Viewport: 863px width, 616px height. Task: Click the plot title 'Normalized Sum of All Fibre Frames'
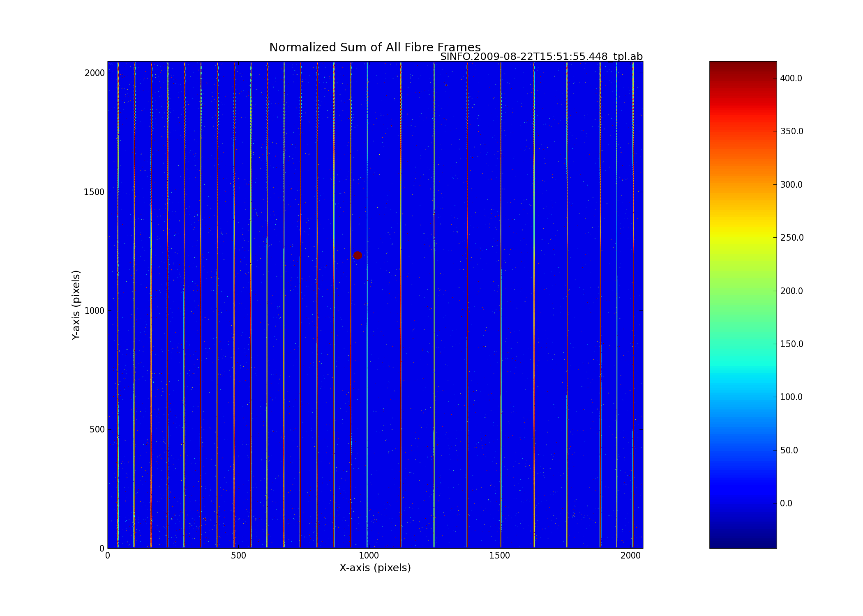click(374, 48)
